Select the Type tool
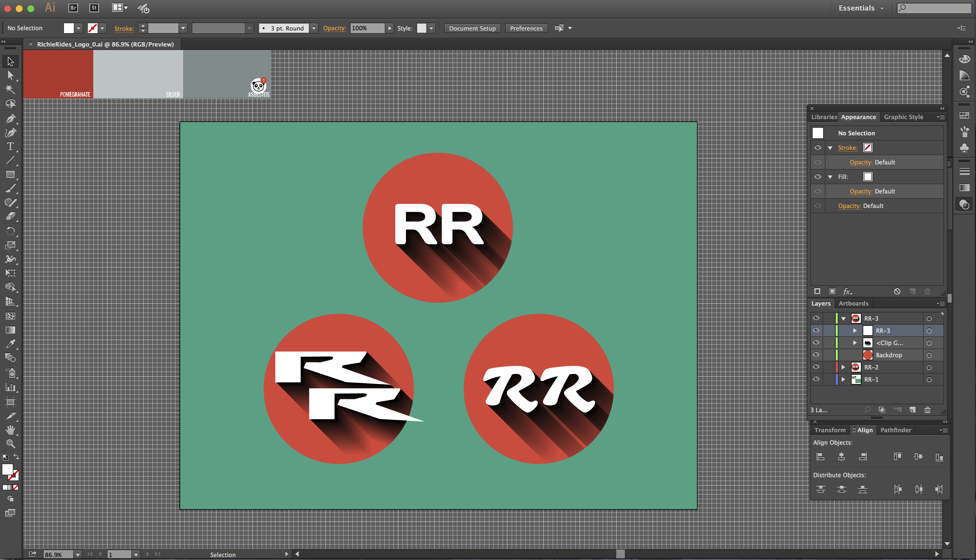The height and width of the screenshot is (560, 976). 9,147
